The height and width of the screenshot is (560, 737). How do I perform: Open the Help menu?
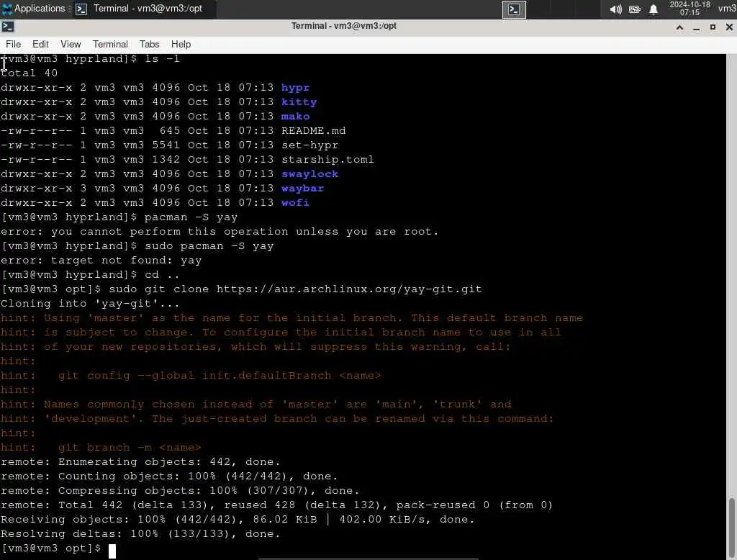click(x=181, y=44)
